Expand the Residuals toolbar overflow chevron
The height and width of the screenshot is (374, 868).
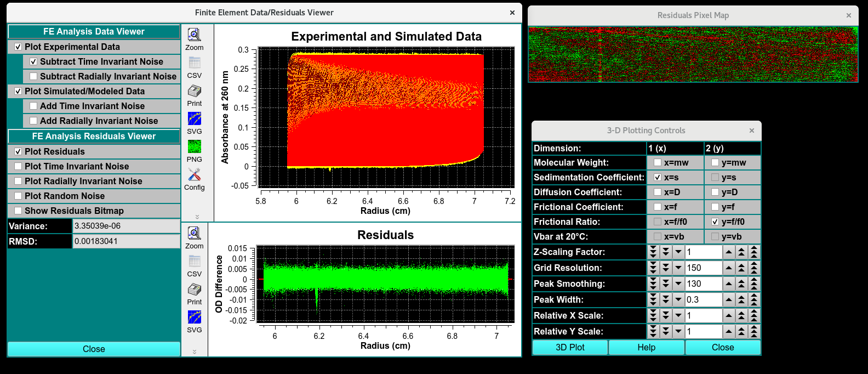tap(194, 352)
